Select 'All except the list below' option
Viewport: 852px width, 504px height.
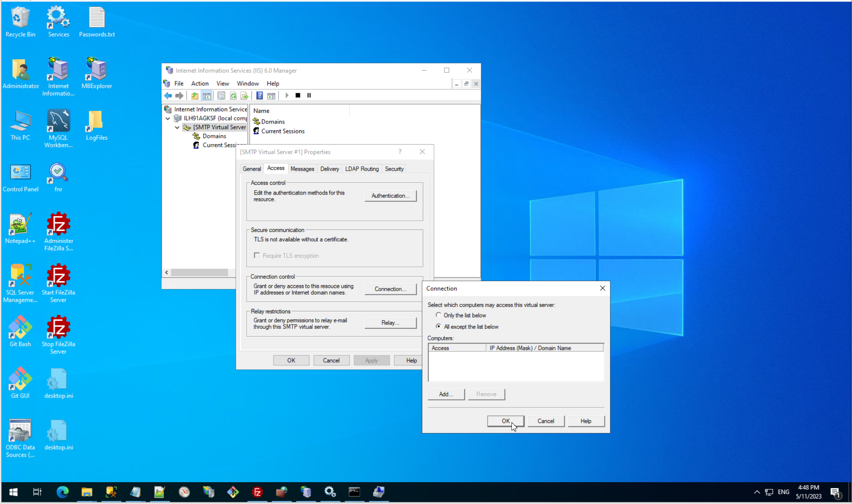[438, 326]
